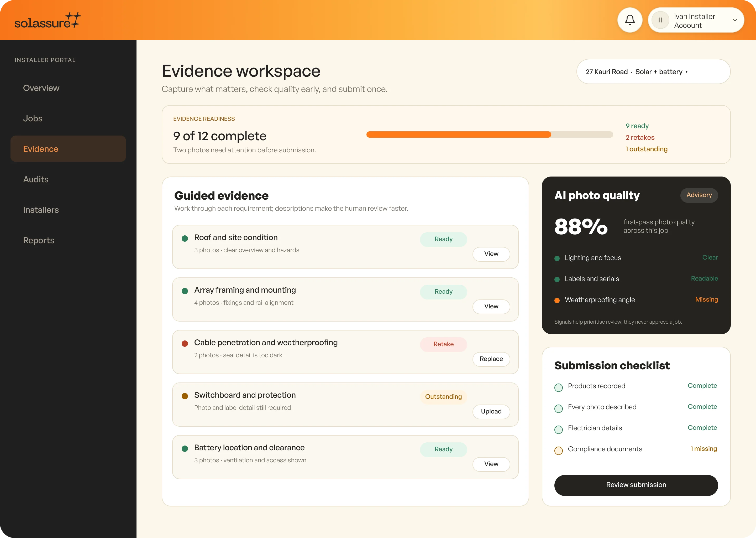Click the Retake status badge

(443, 344)
